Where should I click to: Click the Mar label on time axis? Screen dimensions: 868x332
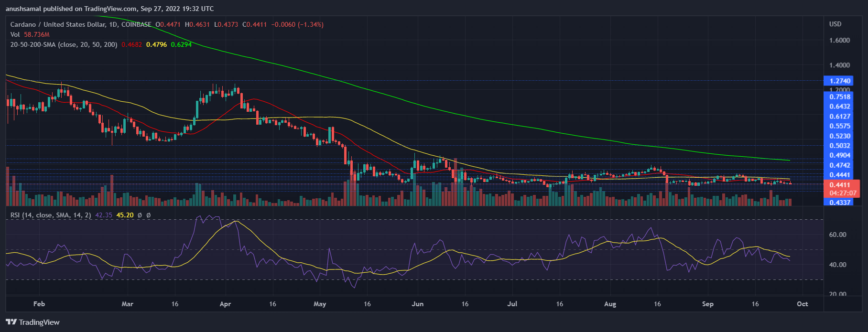(x=127, y=304)
